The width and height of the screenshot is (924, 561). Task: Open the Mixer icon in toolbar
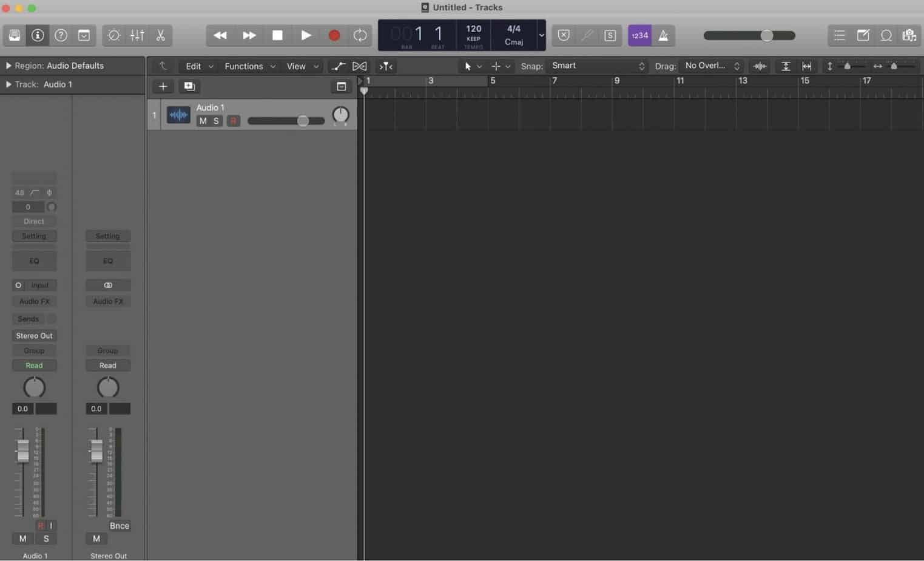(x=137, y=35)
